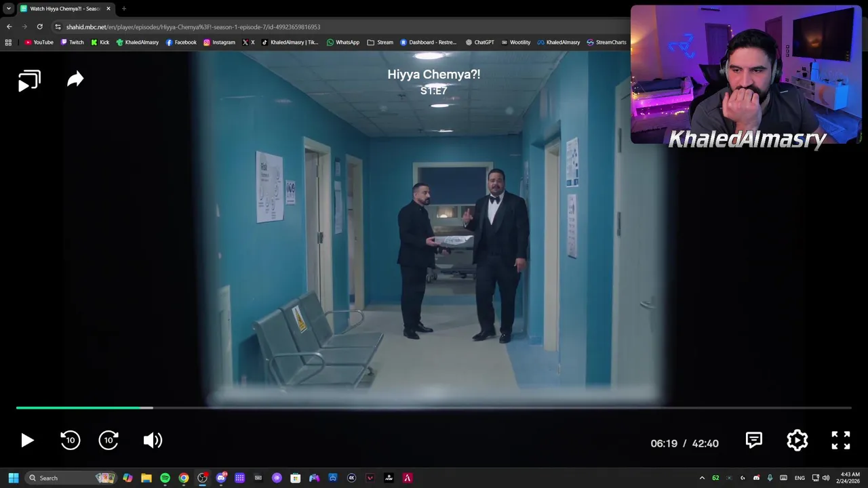Viewport: 868px width, 488px height.
Task: Go back to the previous page
Action: coord(9,26)
